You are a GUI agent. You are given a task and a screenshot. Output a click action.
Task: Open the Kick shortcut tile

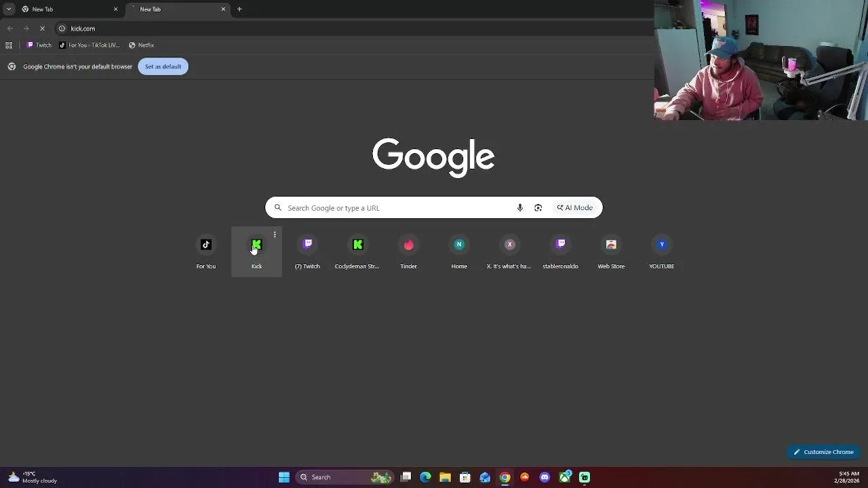pos(256,252)
